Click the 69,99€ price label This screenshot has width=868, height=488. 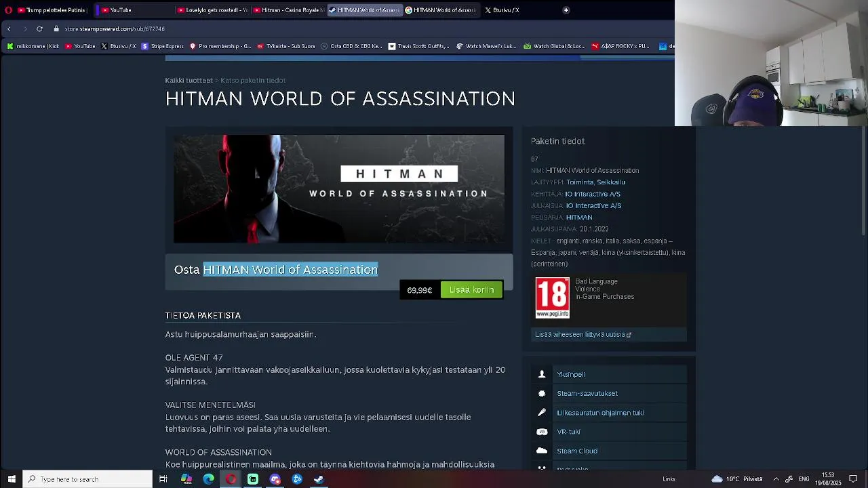(x=419, y=290)
